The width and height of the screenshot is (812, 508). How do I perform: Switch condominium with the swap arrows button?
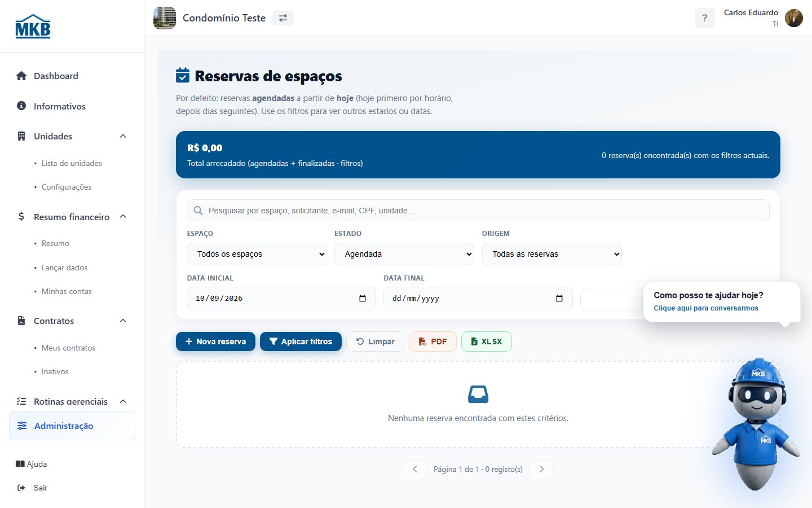point(283,18)
